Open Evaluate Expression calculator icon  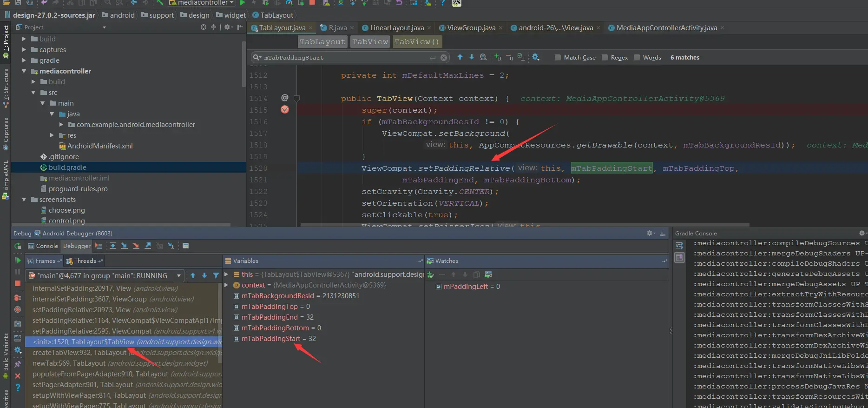[185, 246]
